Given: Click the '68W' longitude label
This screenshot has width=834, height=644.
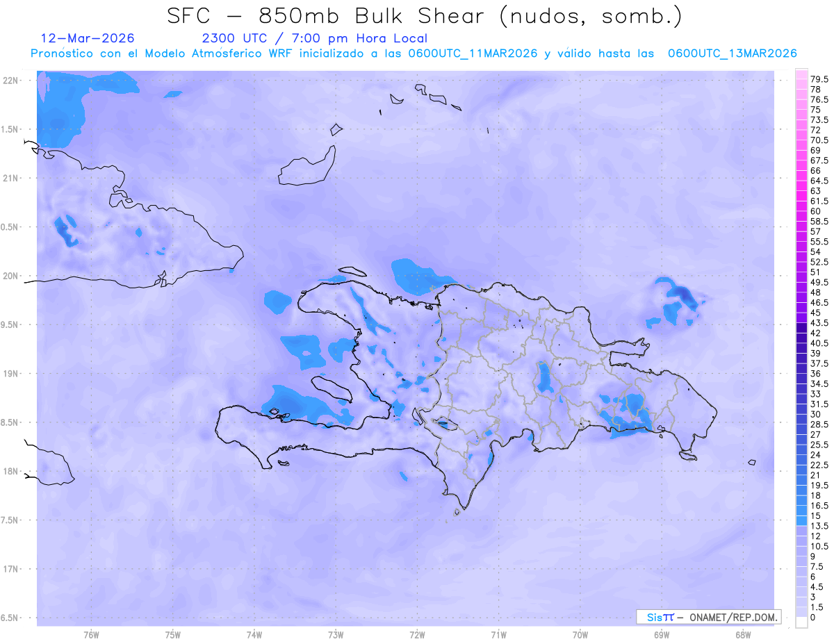Looking at the screenshot, I should tap(743, 635).
